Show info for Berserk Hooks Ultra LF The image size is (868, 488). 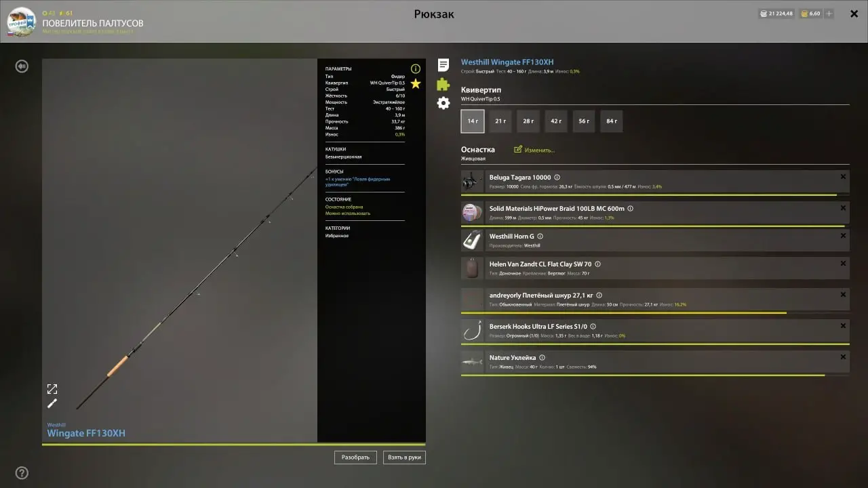coord(593,327)
